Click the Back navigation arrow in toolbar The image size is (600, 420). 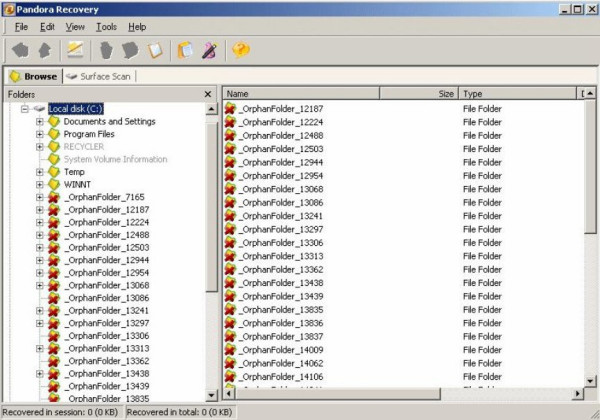(x=20, y=50)
